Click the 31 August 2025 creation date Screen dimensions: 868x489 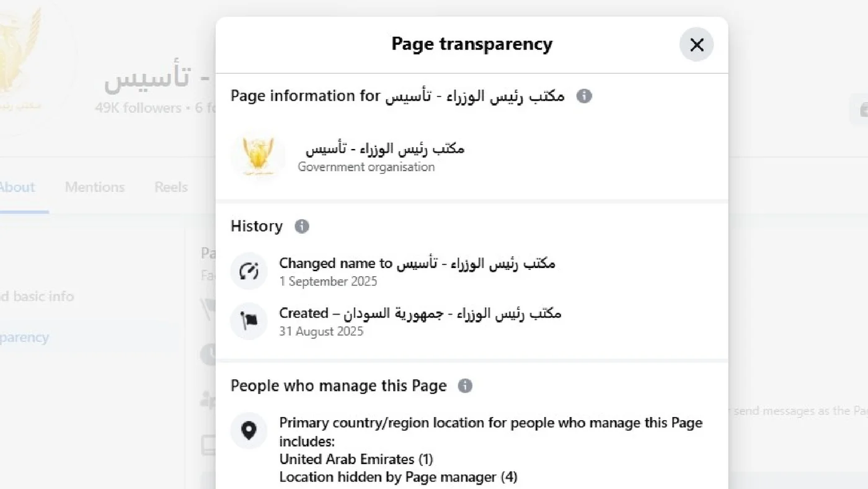(x=321, y=331)
